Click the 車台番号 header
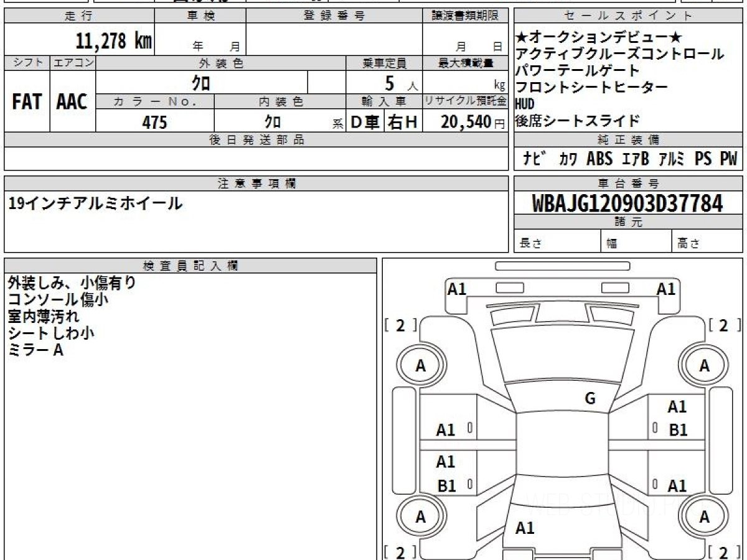This screenshot has height=560, width=747. [x=628, y=183]
